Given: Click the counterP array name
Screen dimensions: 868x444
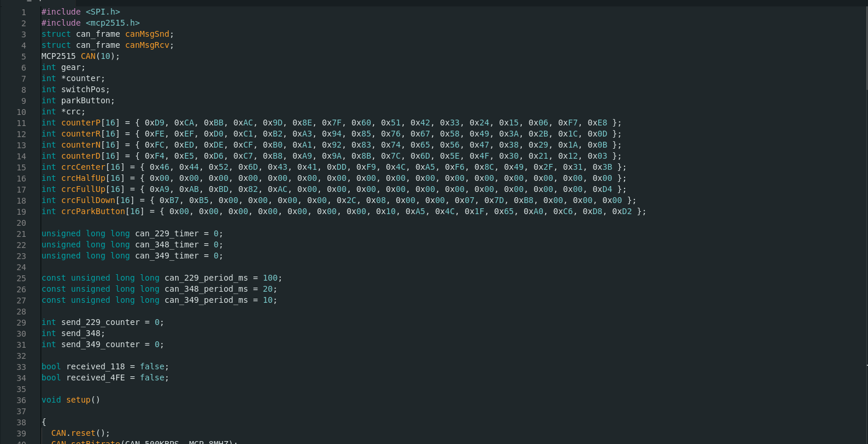Looking at the screenshot, I should click(81, 123).
